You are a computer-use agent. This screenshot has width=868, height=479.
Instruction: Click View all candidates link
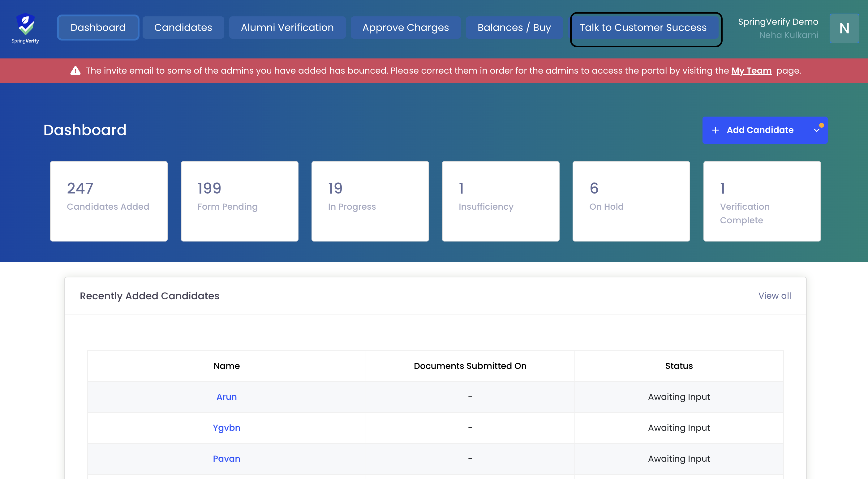(774, 295)
